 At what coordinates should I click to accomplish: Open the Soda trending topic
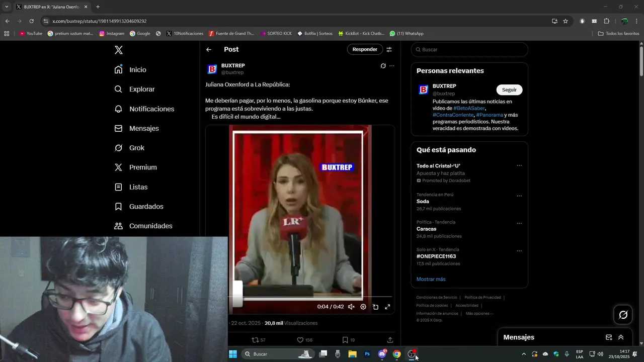tap(423, 202)
